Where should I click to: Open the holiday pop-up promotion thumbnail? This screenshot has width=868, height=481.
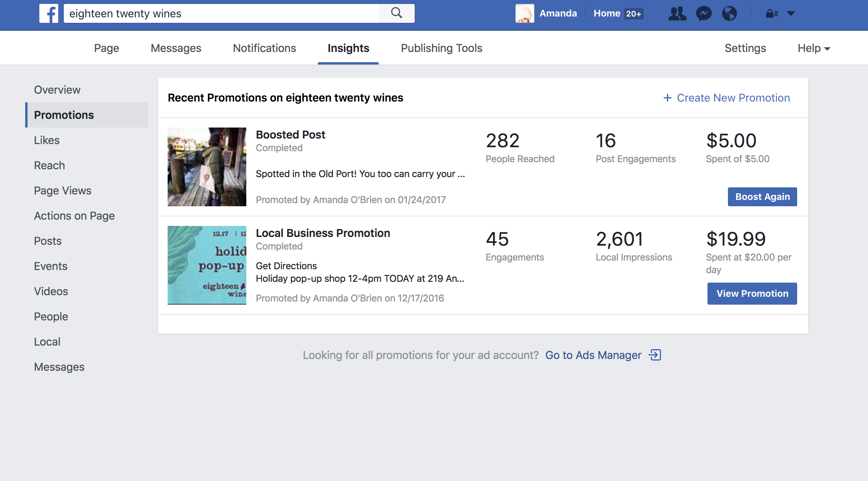(x=207, y=265)
